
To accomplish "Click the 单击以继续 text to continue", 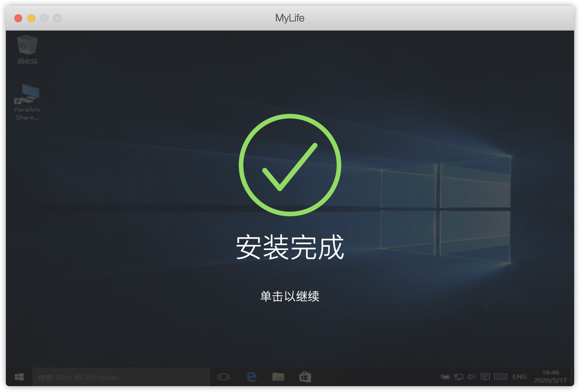I will [290, 296].
